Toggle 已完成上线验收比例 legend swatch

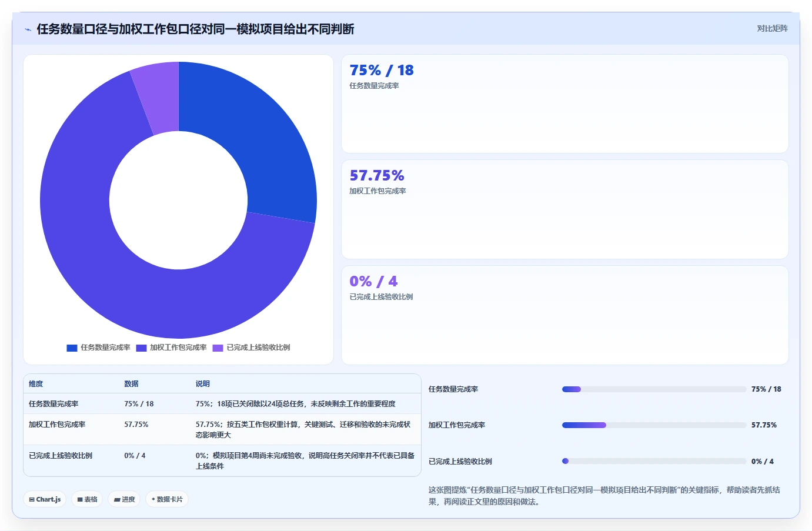tap(218, 348)
